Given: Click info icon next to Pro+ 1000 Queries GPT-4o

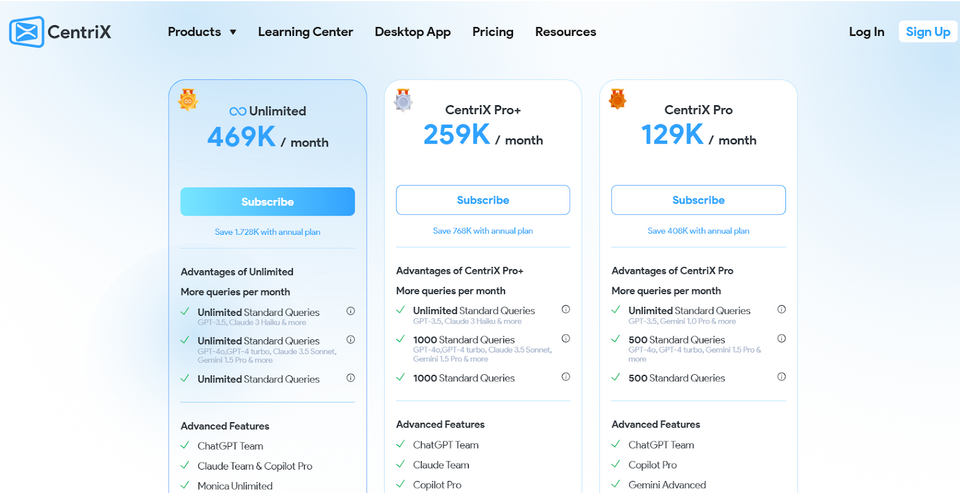Looking at the screenshot, I should pos(566,339).
